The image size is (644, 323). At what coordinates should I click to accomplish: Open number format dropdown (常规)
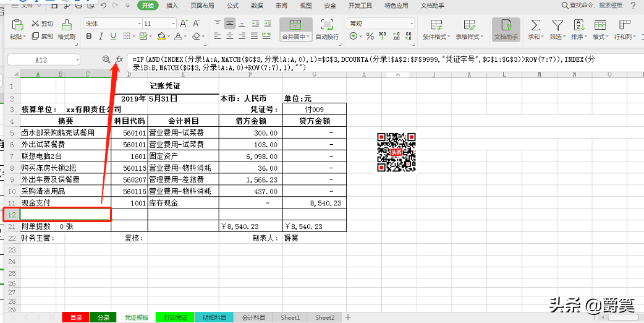point(412,24)
